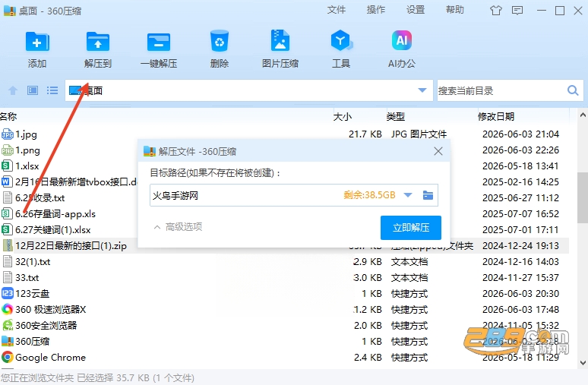This screenshot has height=385, width=588.
Task: Open the 工具 (Tools) icon
Action: [341, 40]
